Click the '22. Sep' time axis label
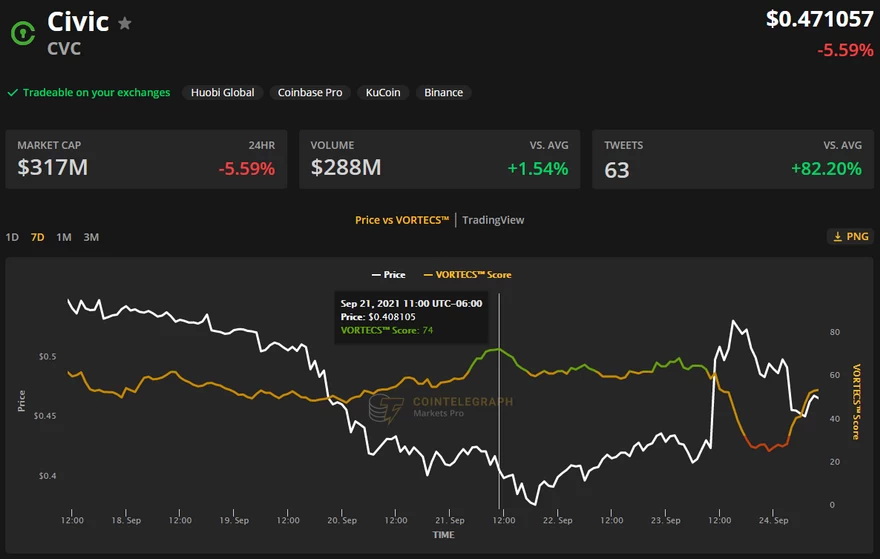 (x=557, y=520)
